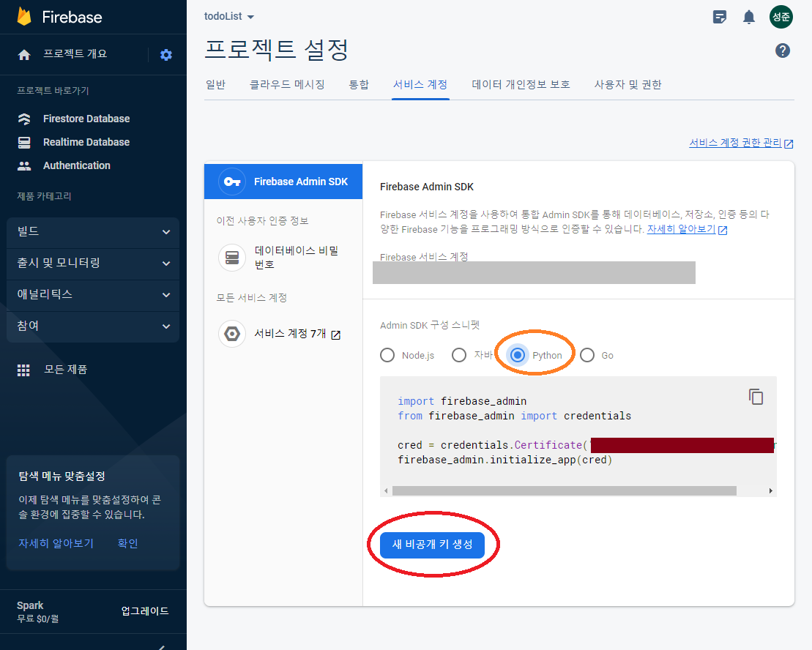Image resolution: width=812 pixels, height=650 pixels.
Task: Select Firebase Admin SDK side menu item
Action: tap(283, 182)
